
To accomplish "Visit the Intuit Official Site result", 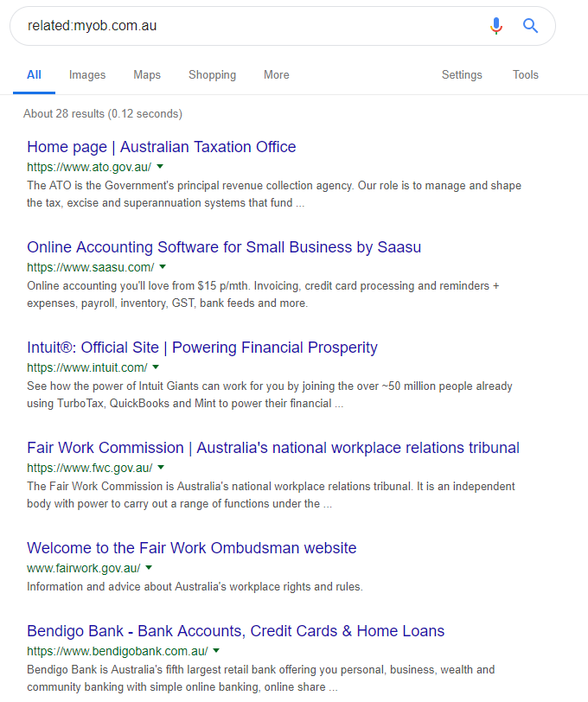I will pos(202,348).
